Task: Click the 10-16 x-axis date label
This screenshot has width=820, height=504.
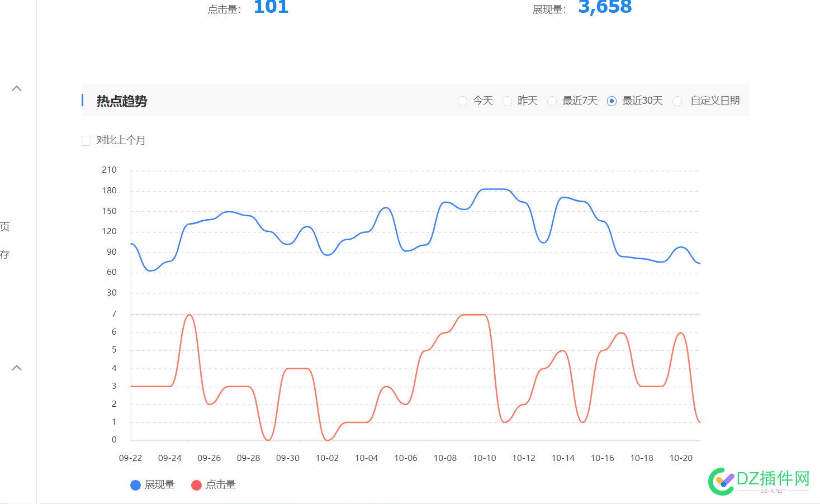Action: click(603, 458)
